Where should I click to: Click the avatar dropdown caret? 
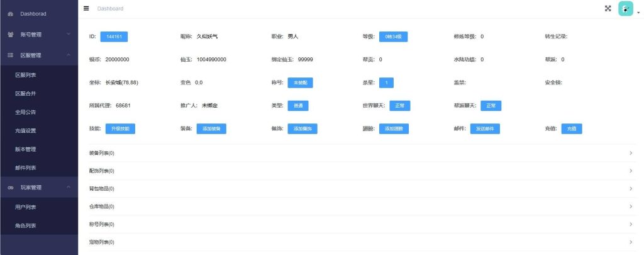click(638, 13)
